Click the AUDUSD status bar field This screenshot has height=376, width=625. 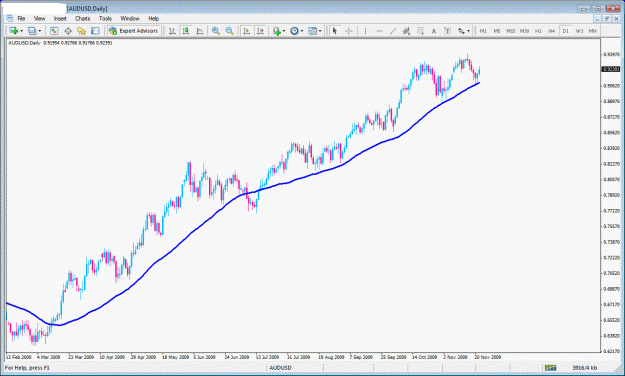pos(280,368)
